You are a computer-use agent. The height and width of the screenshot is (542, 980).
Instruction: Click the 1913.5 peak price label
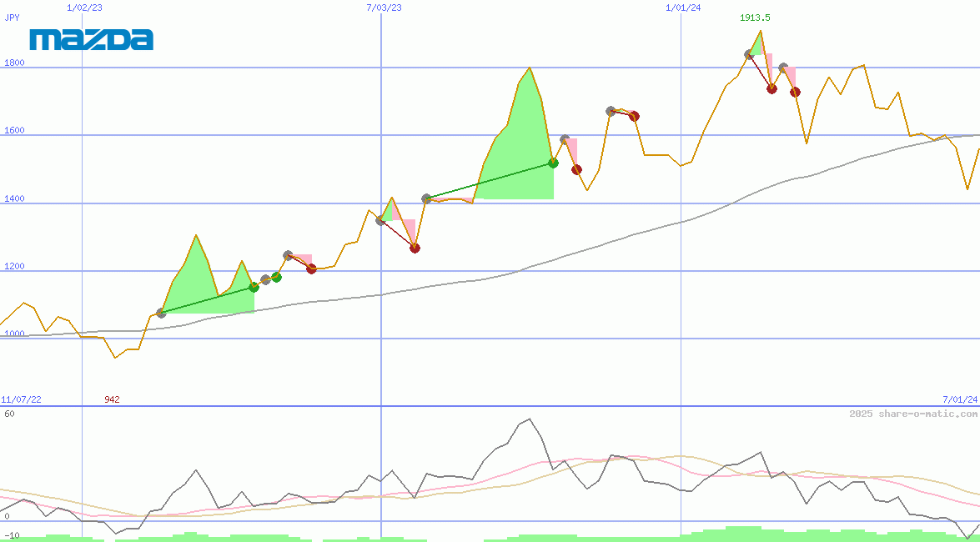(x=755, y=18)
